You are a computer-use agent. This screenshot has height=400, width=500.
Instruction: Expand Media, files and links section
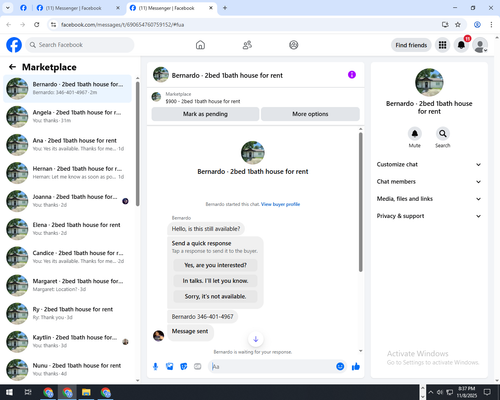click(429, 199)
